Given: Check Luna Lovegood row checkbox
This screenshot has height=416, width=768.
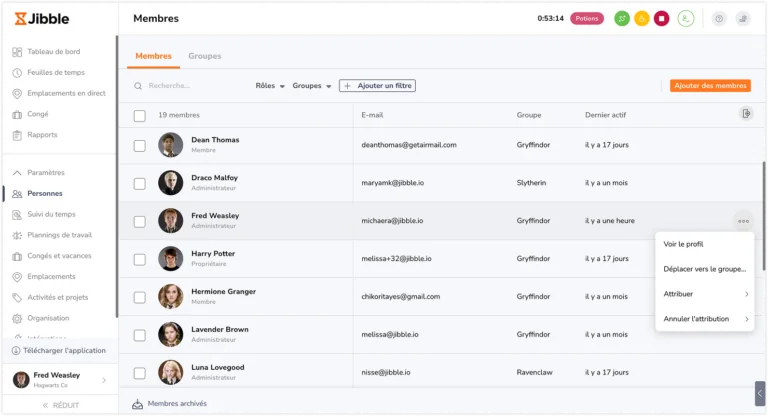Looking at the screenshot, I should coord(140,373).
